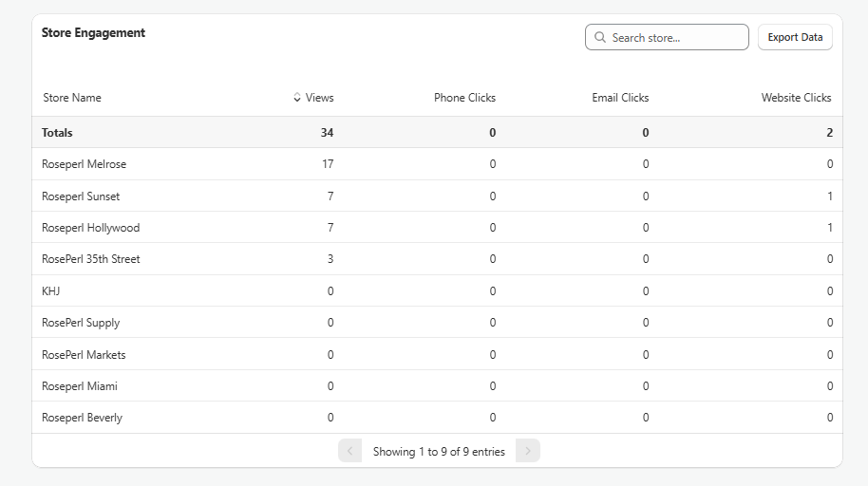The height and width of the screenshot is (486, 868).
Task: Click the RosePerl Markets store name
Action: 84,355
